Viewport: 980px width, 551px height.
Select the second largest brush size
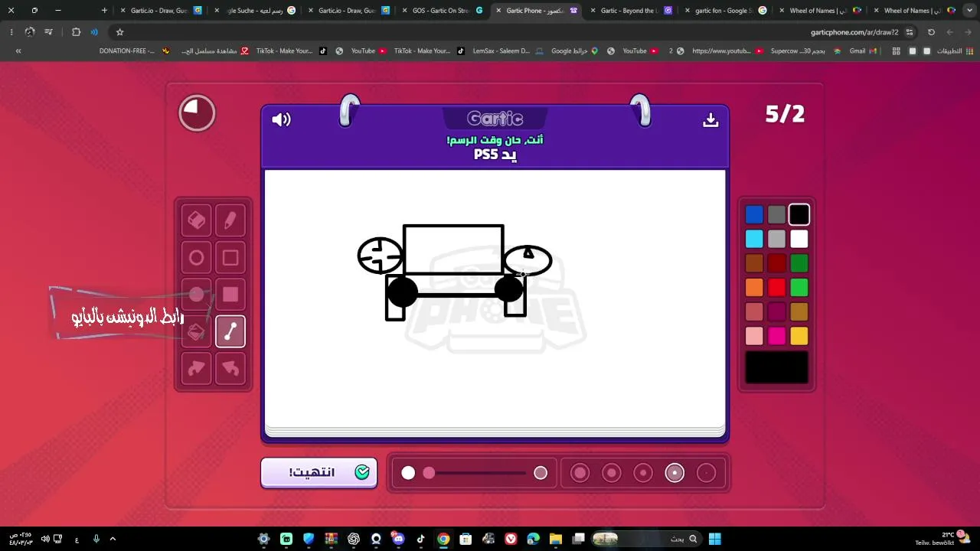pos(611,473)
